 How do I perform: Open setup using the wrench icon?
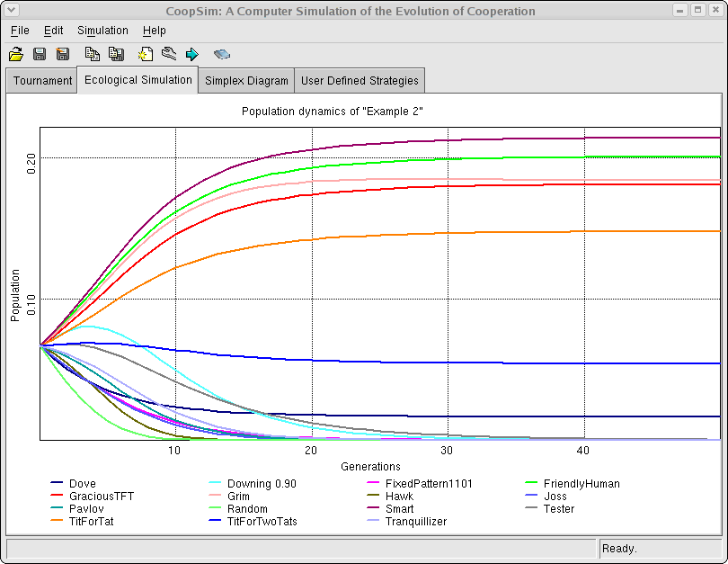tap(168, 55)
